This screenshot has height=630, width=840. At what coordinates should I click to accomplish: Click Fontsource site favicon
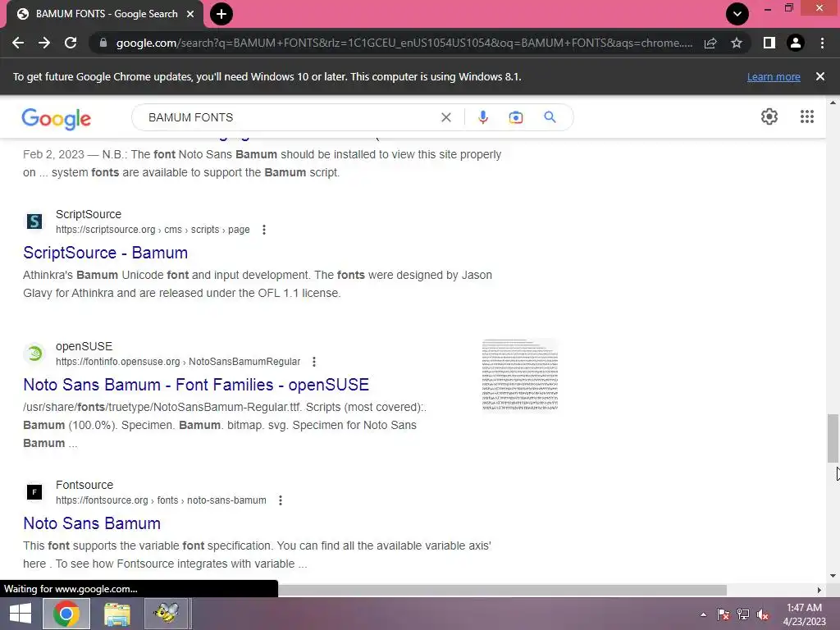pos(34,492)
